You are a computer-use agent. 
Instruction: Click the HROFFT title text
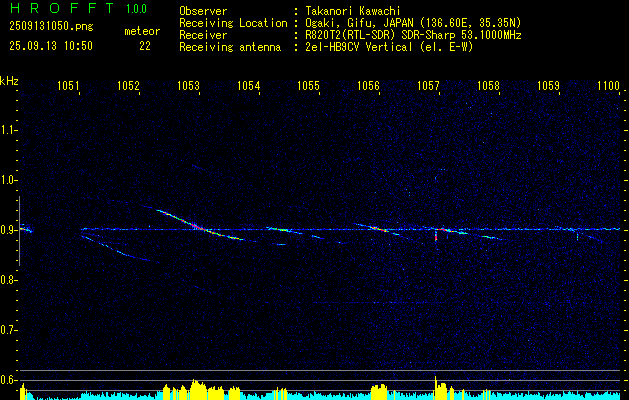tap(62, 8)
